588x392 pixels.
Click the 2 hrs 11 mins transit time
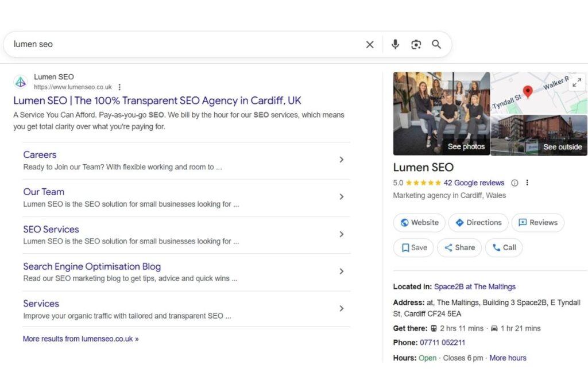pos(462,328)
